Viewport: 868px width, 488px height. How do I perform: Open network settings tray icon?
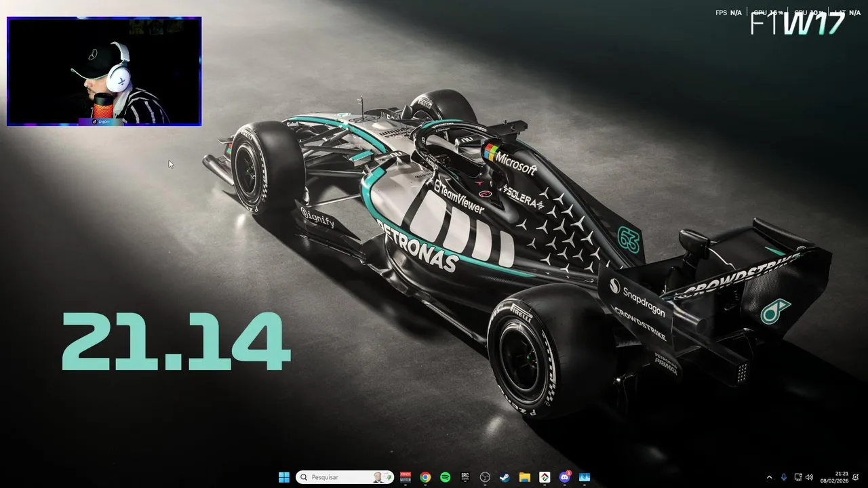(x=798, y=477)
